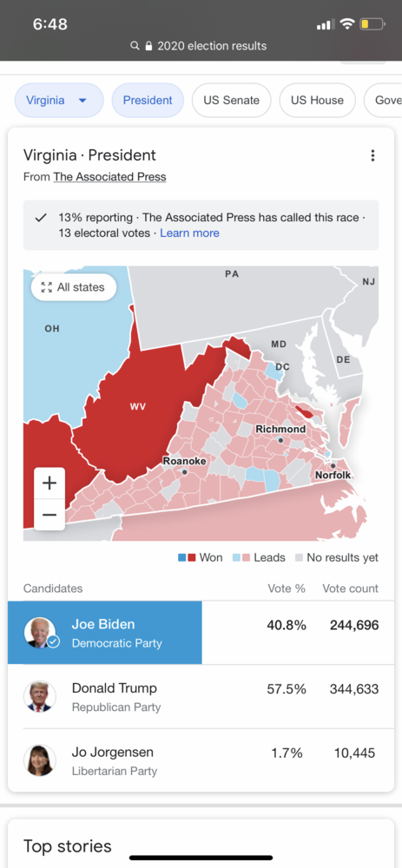The image size is (402, 868).
Task: Select the President filter chip
Action: click(148, 100)
